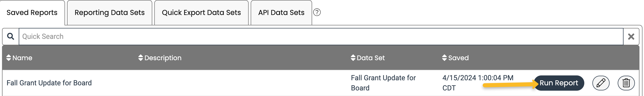
Task: Click the magnifying glass search icon
Action: click(x=11, y=36)
